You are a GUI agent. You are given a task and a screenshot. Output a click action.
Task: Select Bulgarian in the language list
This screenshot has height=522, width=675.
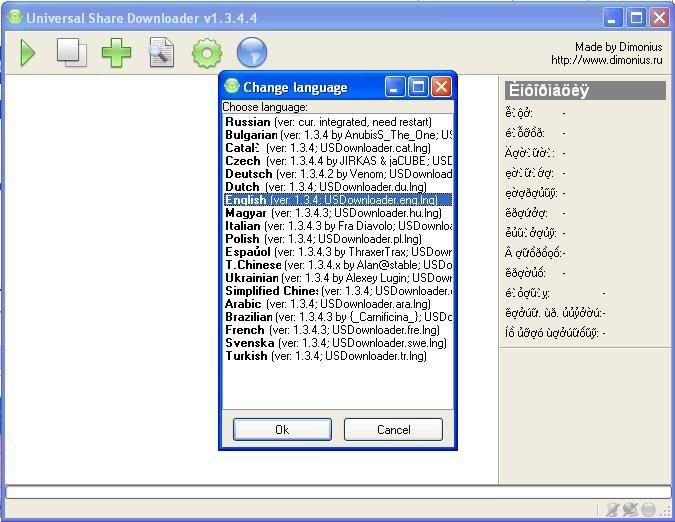pos(338,135)
